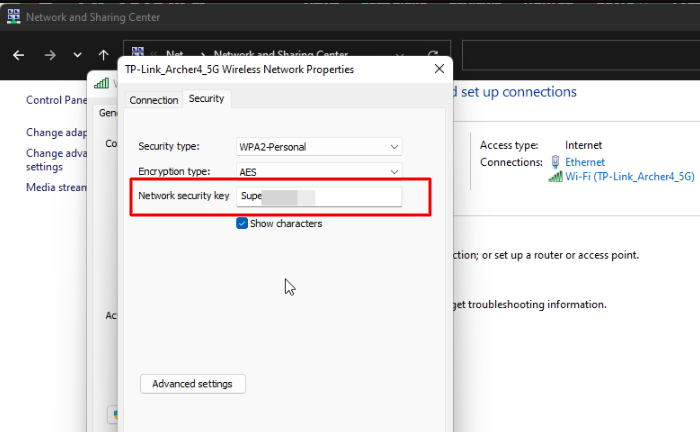Viewport: 700px width, 432px height.
Task: Click the Back arrow in the navigation bar
Action: pos(18,55)
